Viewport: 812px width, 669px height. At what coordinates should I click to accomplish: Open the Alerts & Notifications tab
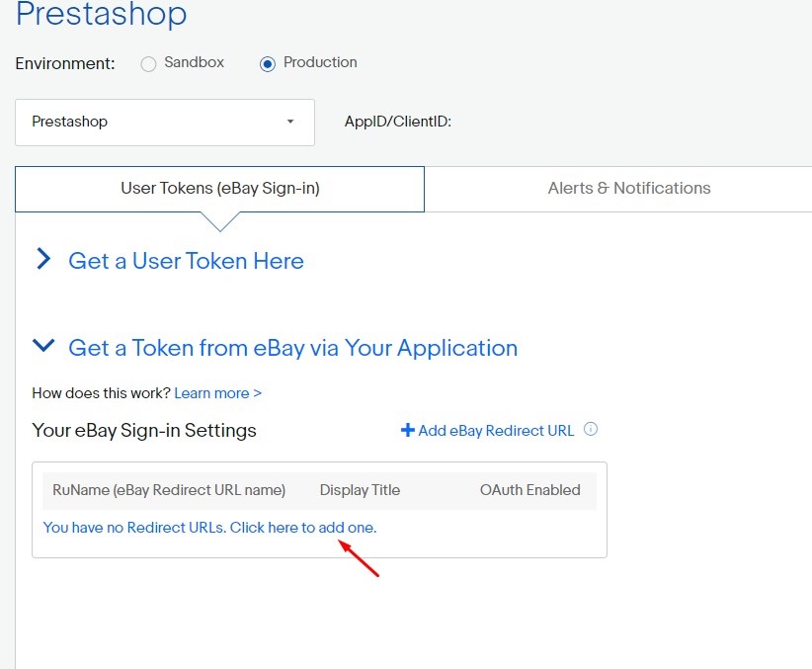628,188
